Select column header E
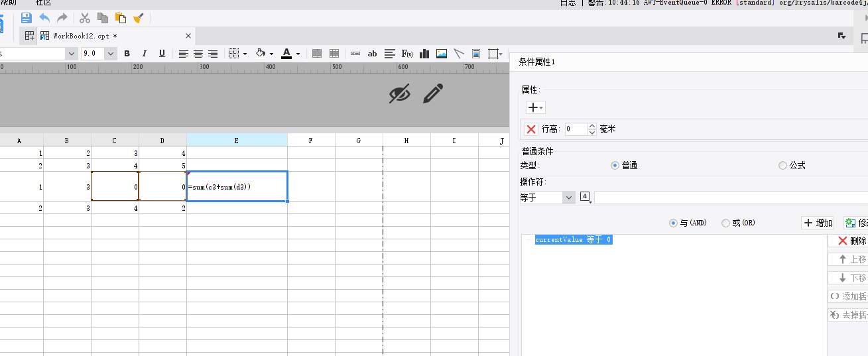 tap(237, 140)
